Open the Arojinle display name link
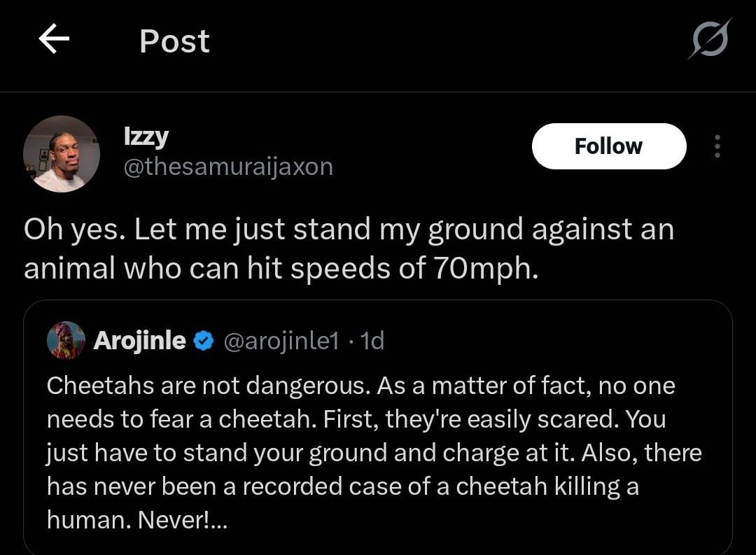 139,341
